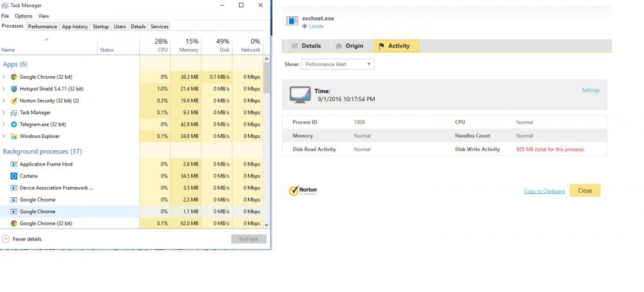Viewport: 644px width, 292px height.
Task: Select the Google Chrome row with 2.3 MB
Action: (131, 199)
